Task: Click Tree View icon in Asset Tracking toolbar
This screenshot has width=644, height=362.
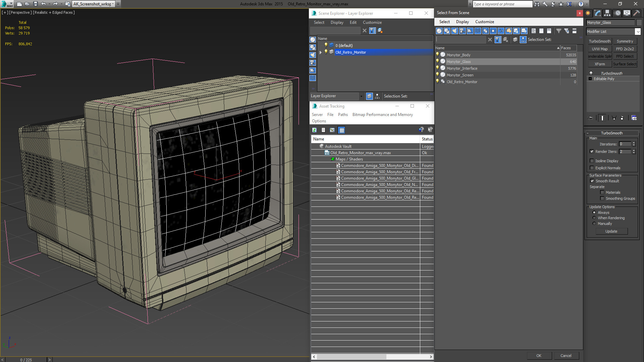Action: pyautogui.click(x=332, y=130)
